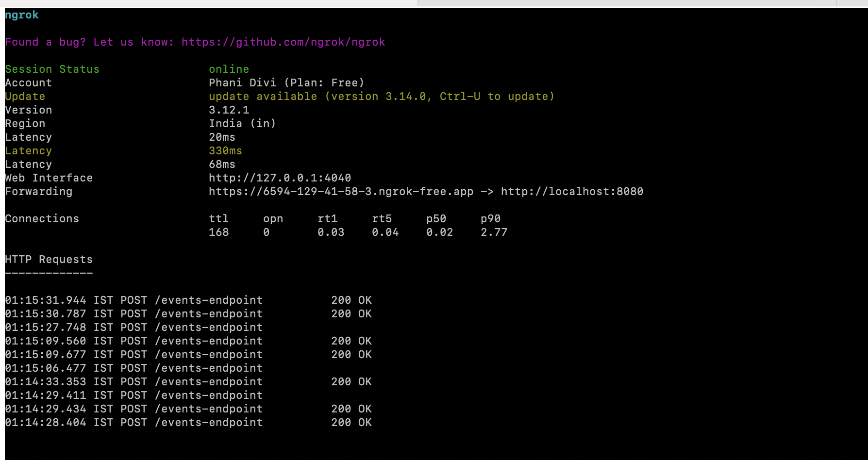The height and width of the screenshot is (460, 868).
Task: Click the 'Region' label
Action: (25, 124)
